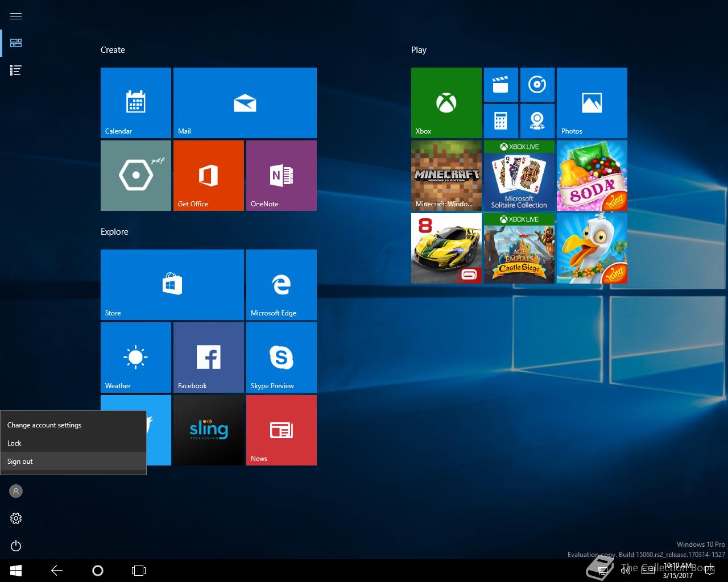Image resolution: width=728 pixels, height=582 pixels.
Task: Launch the Candy Crush Soda tile
Action: [592, 176]
